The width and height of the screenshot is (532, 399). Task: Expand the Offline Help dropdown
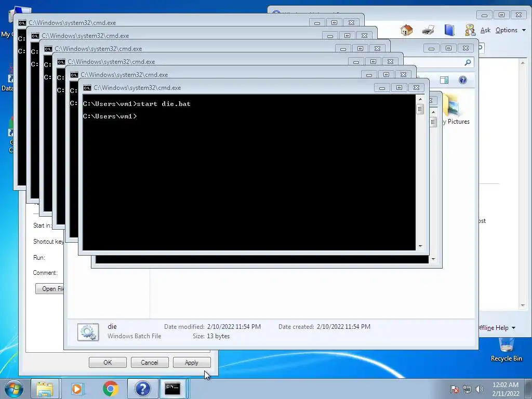(497, 328)
